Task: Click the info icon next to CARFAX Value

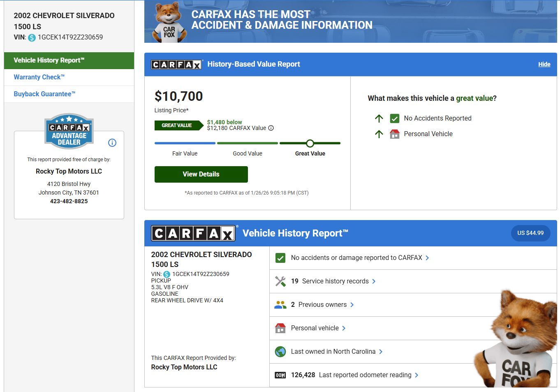Action: pyautogui.click(x=271, y=128)
